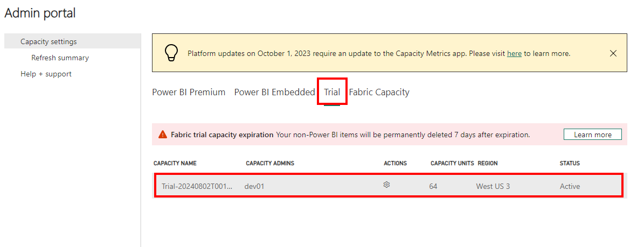The image size is (644, 247).
Task: Select Refresh summary in the sidebar
Action: (60, 58)
